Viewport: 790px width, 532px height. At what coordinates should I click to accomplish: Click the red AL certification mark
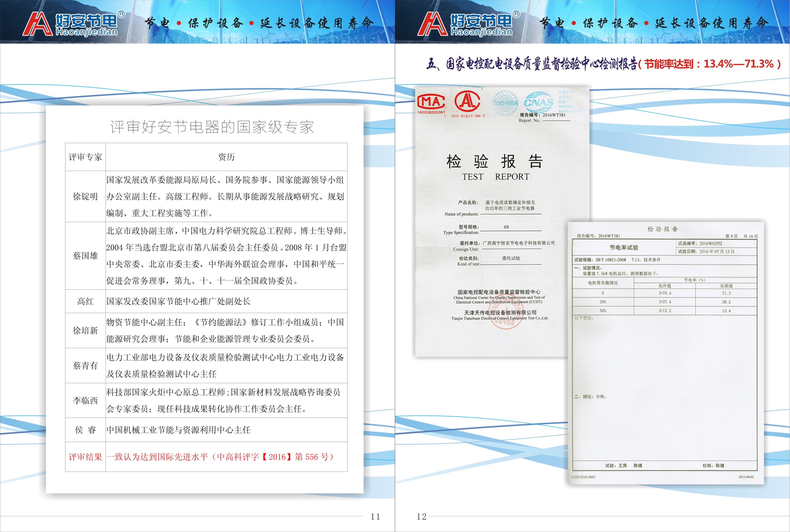467,101
